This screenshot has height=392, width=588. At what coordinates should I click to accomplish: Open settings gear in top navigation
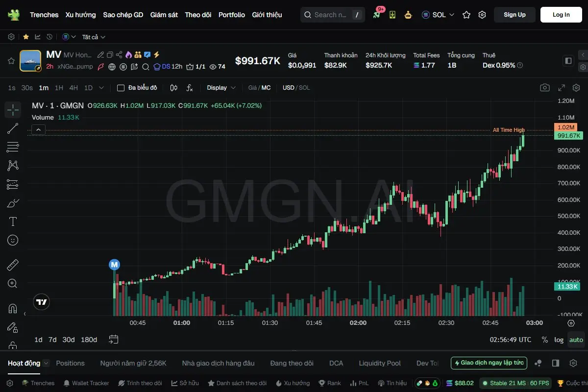click(x=482, y=15)
